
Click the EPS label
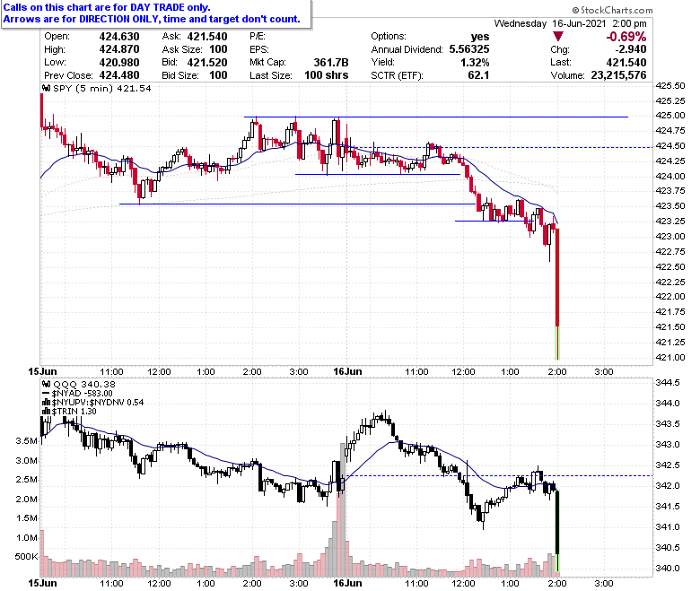[259, 49]
